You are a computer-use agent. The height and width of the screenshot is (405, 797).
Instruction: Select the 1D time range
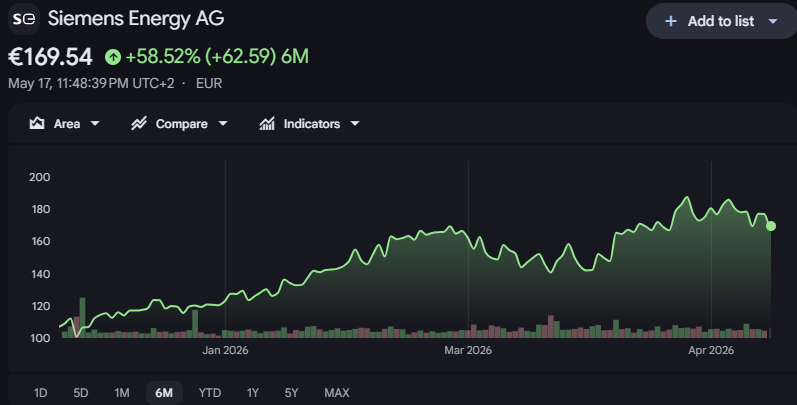[x=40, y=393]
